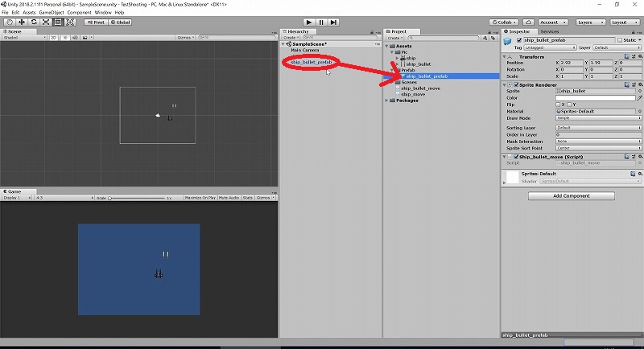Toggle scene audio icon

click(75, 37)
